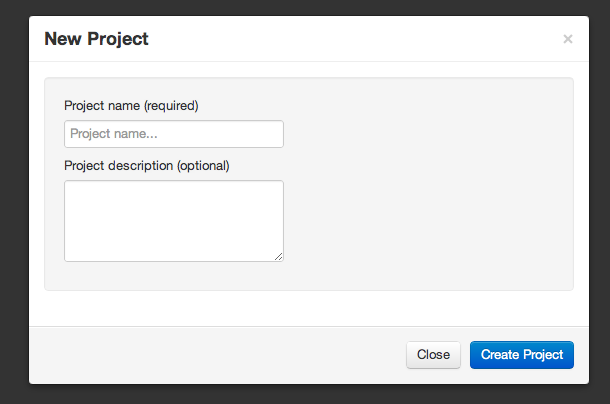Click the Create Project button
This screenshot has height=404, width=610.
coord(522,355)
